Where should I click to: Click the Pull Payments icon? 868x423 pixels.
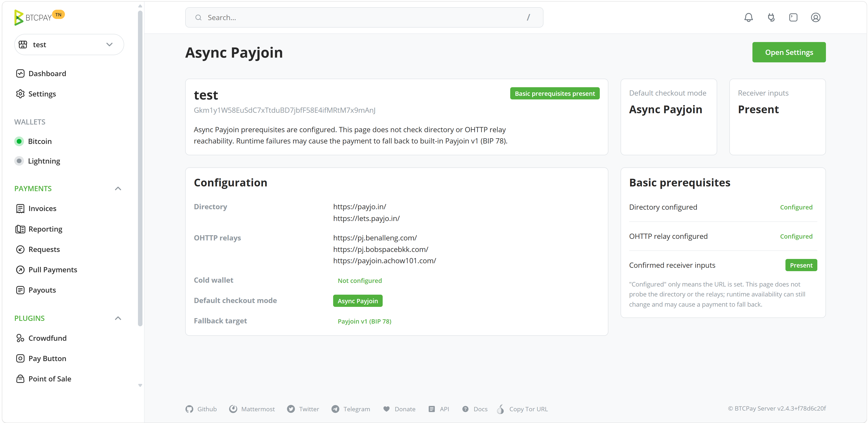click(x=20, y=270)
